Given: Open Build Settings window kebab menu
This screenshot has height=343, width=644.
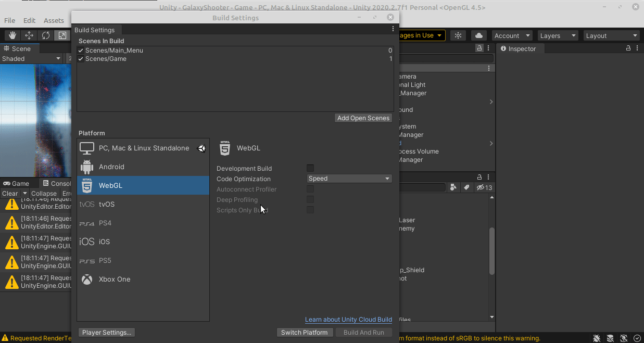Looking at the screenshot, I should [x=393, y=30].
